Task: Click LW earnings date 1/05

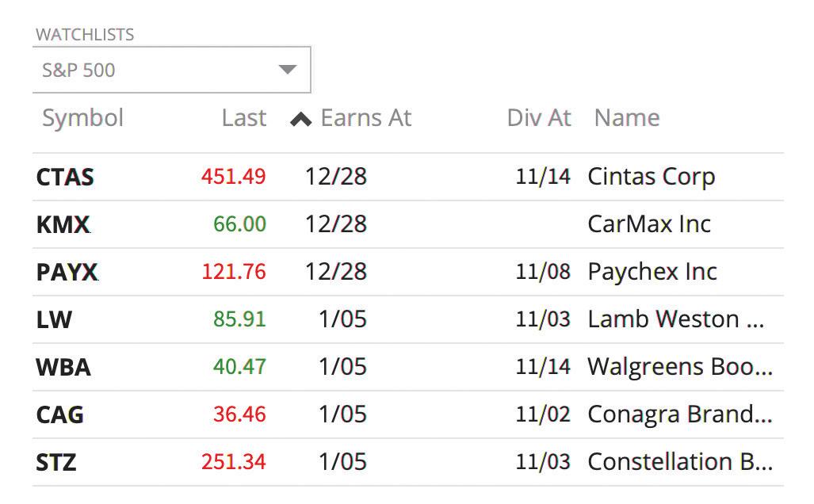Action: coord(342,319)
